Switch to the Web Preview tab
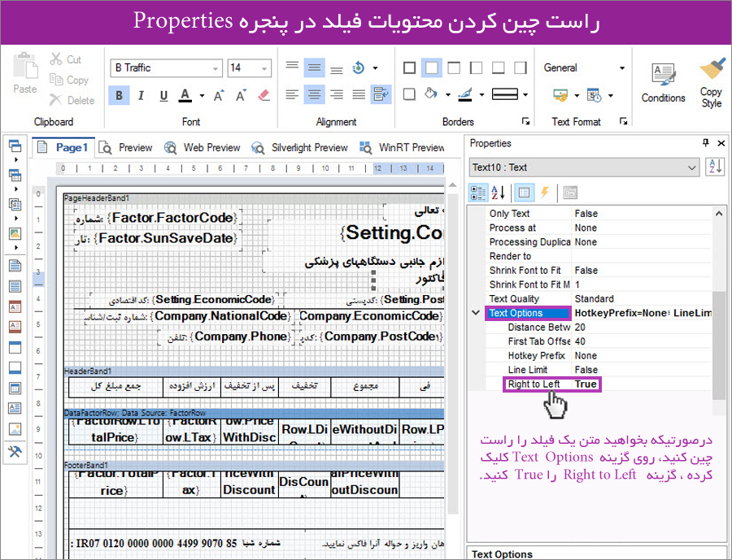 click(x=204, y=148)
